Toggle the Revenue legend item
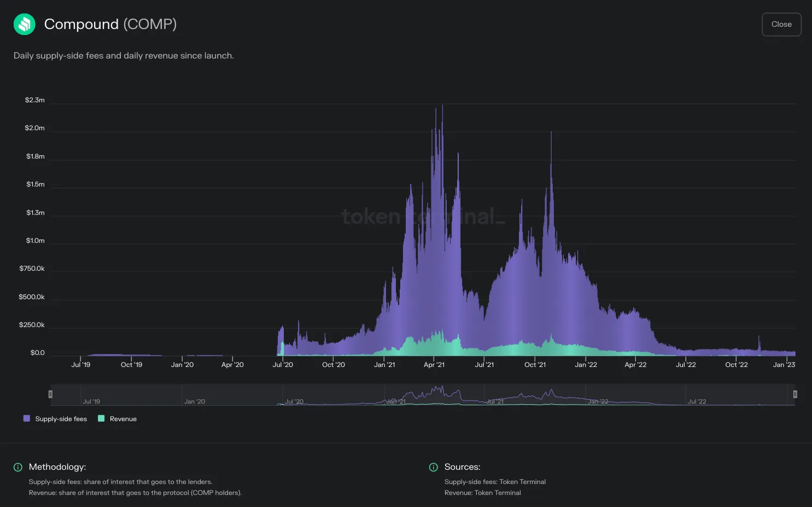Screen dimensions: 812x507 (x=118, y=419)
